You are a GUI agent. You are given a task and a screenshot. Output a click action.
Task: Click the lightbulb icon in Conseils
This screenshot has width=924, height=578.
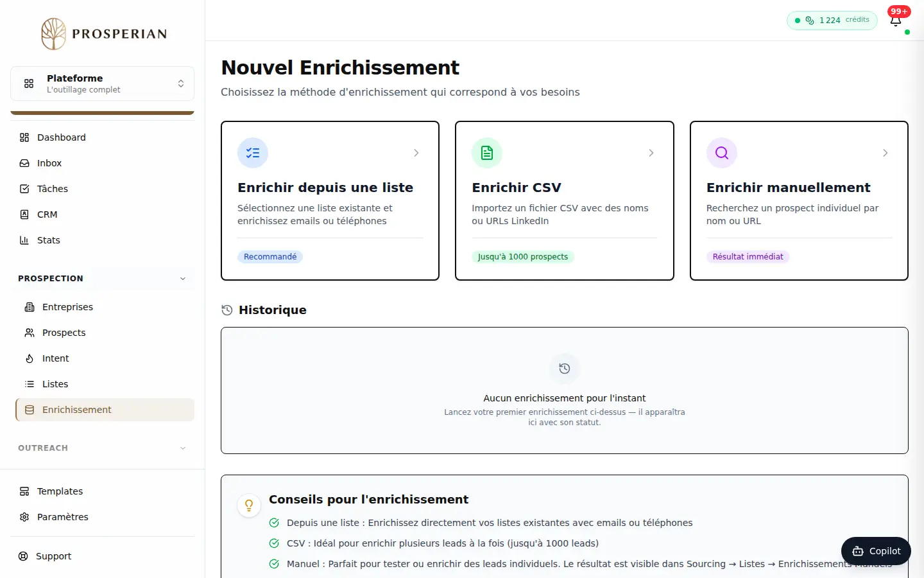[x=249, y=505]
